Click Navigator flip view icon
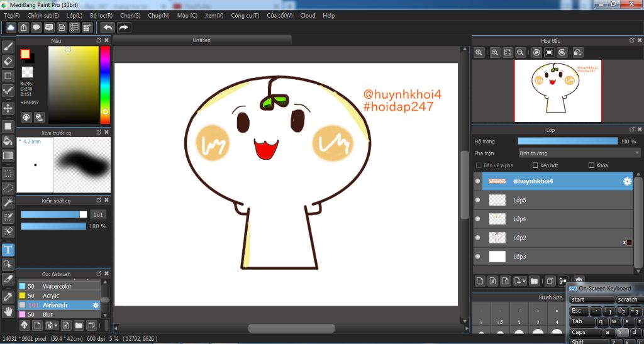Viewport: 644px width, 344px height. coord(577,52)
